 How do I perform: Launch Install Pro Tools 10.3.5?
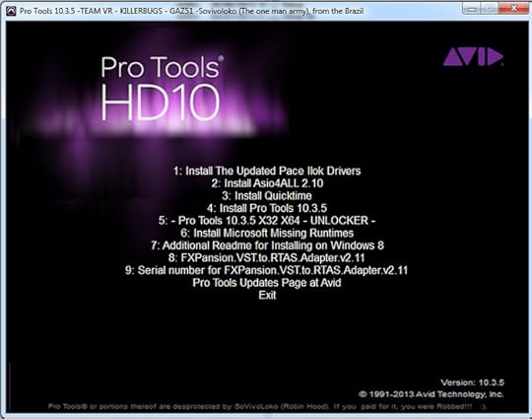click(267, 208)
